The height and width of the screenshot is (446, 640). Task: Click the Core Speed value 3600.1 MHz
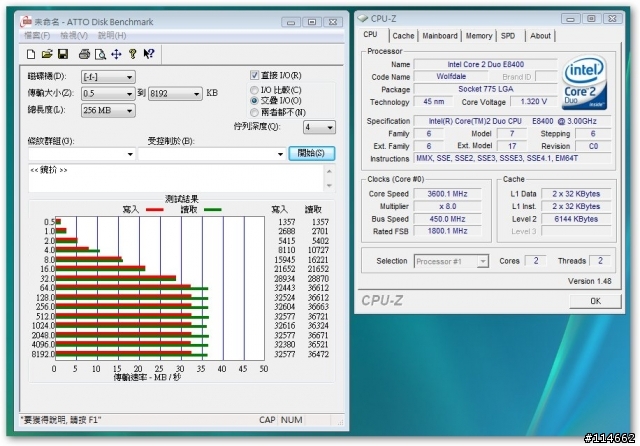(x=447, y=194)
